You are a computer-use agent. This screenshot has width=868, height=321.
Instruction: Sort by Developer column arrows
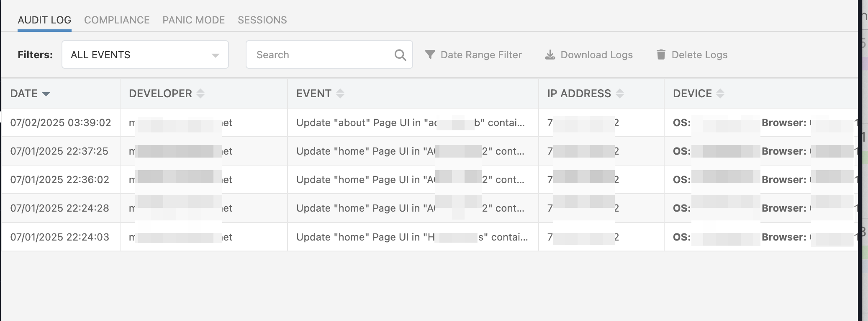pyautogui.click(x=200, y=93)
